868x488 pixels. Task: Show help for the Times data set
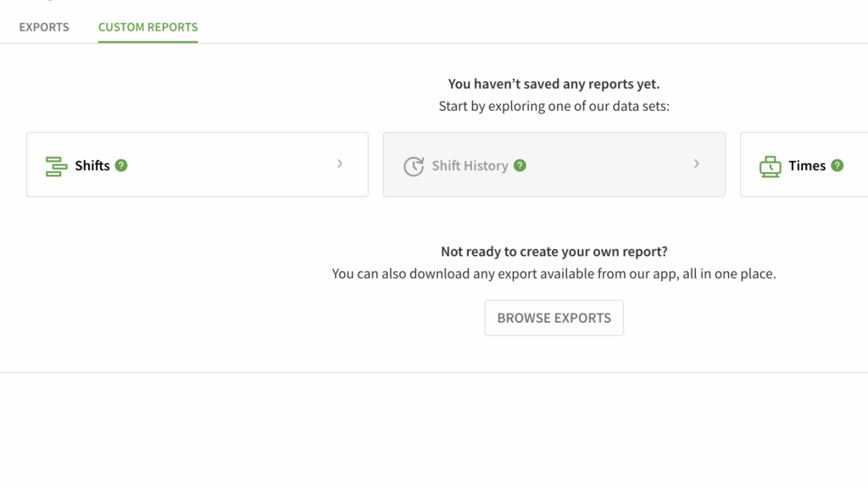[837, 165]
